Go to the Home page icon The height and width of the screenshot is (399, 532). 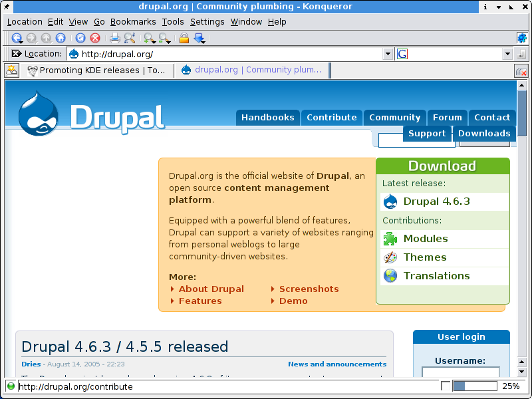pyautogui.click(x=61, y=38)
